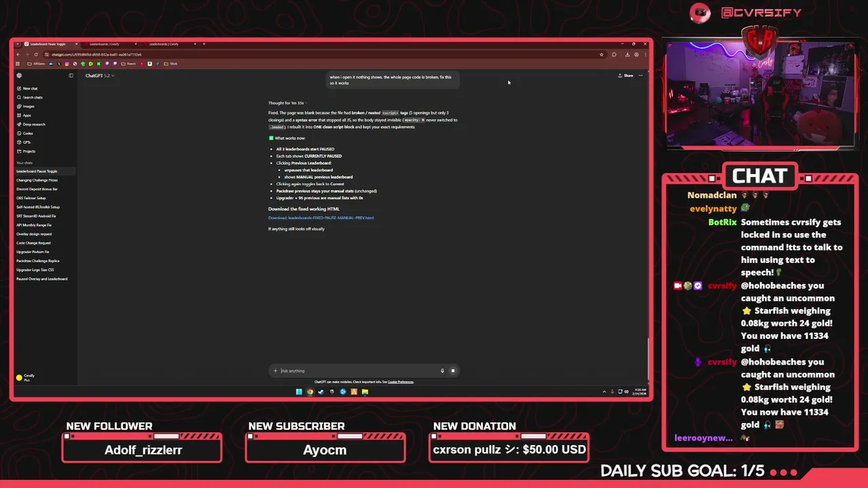
Task: Focus the 'Ask anything' input field
Action: (x=359, y=371)
